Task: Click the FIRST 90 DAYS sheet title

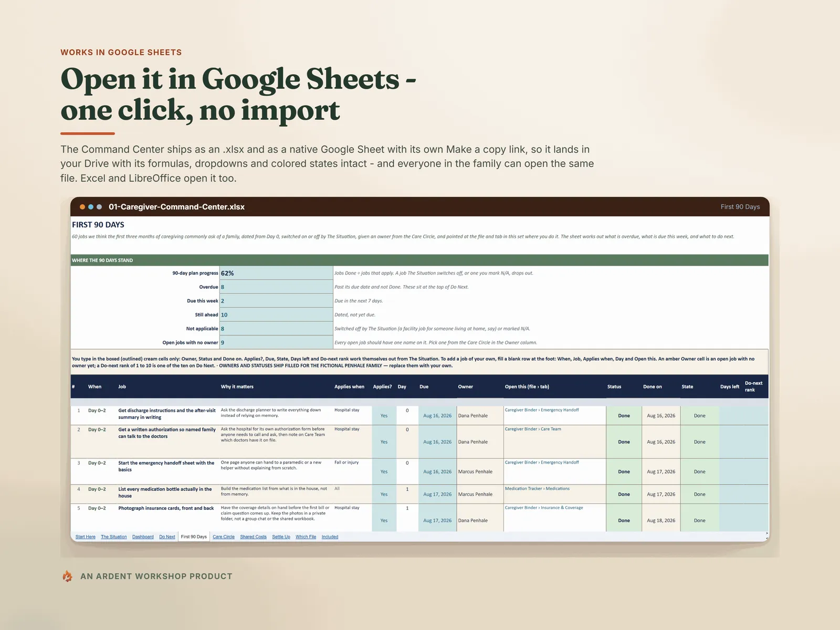Action: (98, 225)
